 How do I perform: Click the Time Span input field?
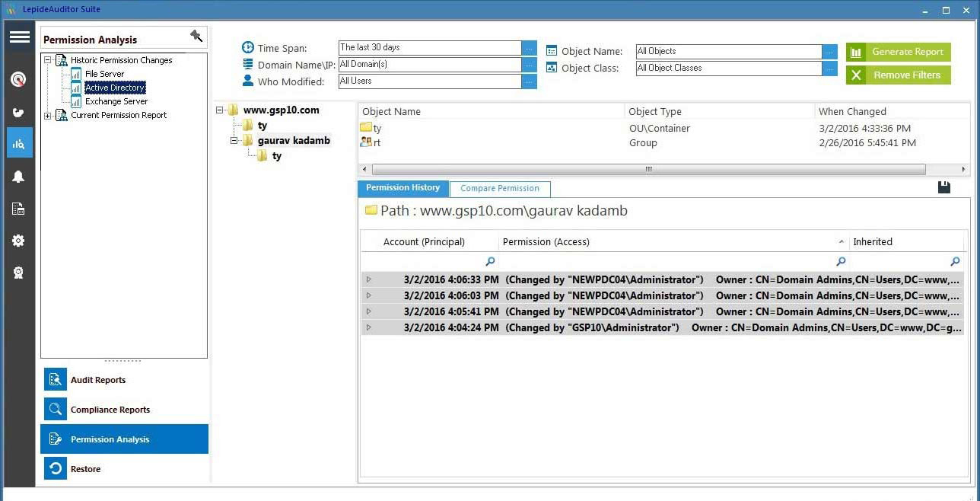pos(430,47)
